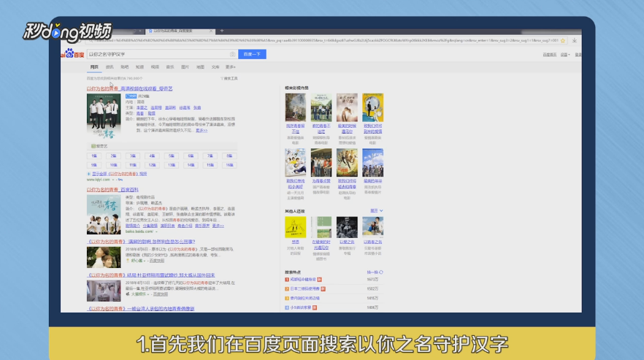Select episode 5集 button

click(x=172, y=156)
